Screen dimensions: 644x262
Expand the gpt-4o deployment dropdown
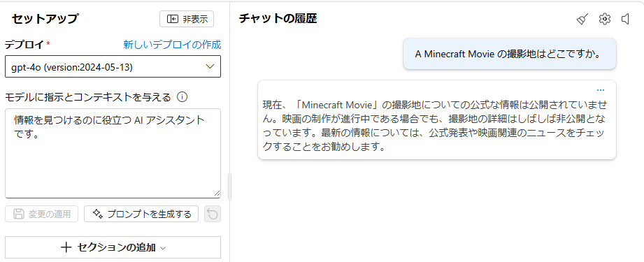click(113, 66)
